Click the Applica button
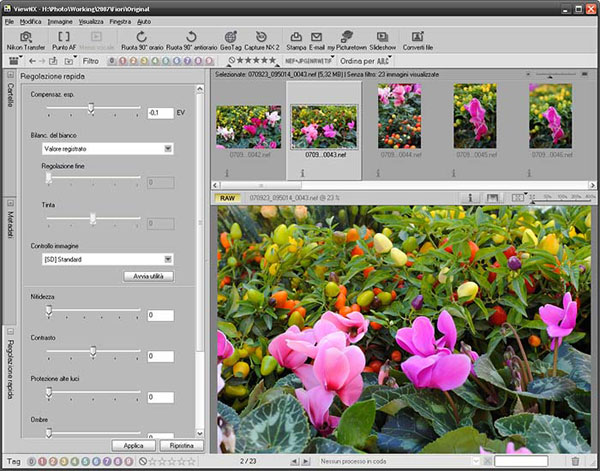 click(134, 446)
